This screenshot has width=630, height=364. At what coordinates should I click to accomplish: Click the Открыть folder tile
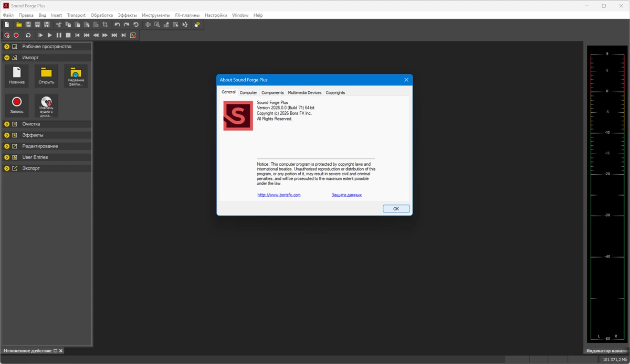(46, 76)
